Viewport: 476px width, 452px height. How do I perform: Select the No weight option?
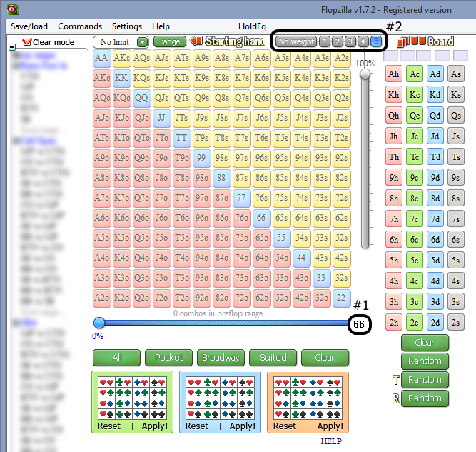pos(297,41)
